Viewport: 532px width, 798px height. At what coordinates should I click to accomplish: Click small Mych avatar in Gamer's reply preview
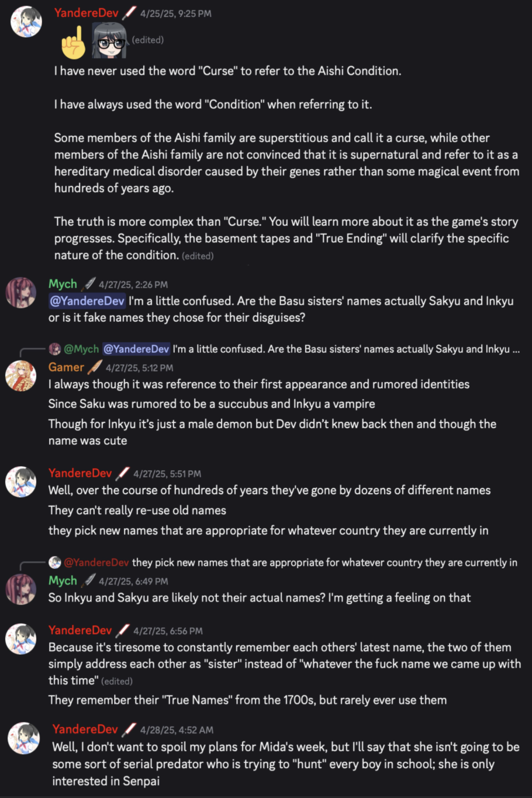click(55, 349)
